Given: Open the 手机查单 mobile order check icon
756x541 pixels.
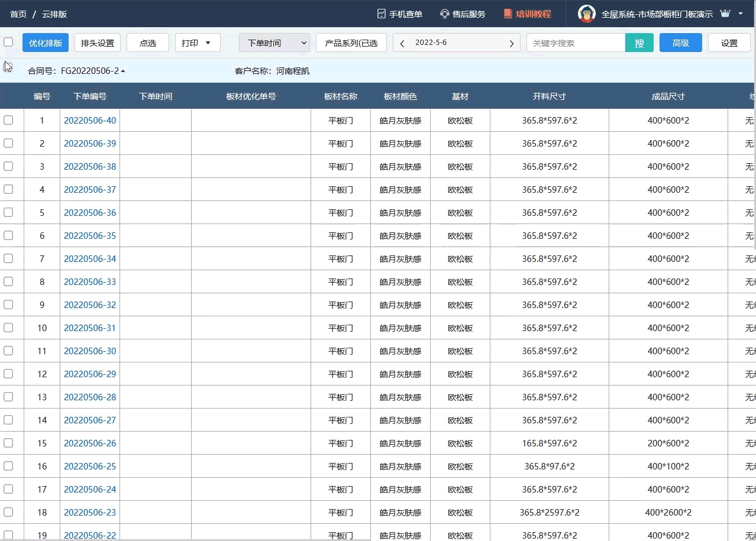Looking at the screenshot, I should (x=382, y=14).
